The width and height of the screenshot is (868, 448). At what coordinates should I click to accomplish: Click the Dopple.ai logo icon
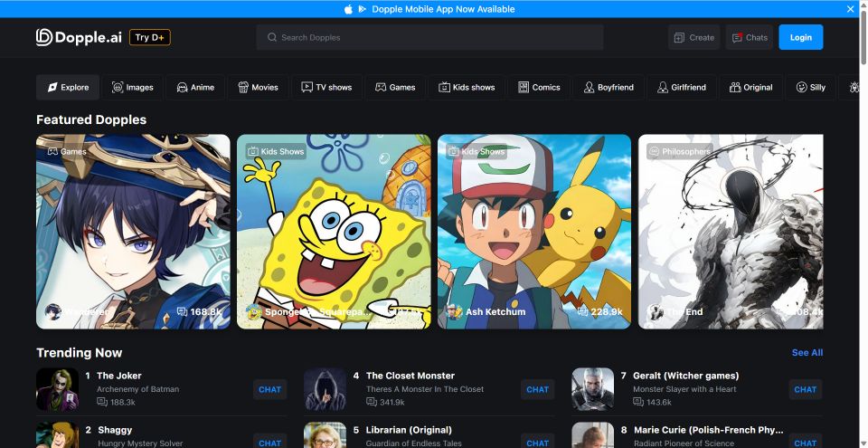[x=45, y=37]
